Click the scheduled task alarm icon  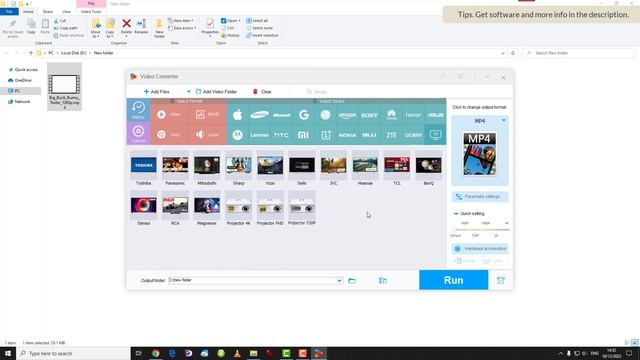[501, 280]
